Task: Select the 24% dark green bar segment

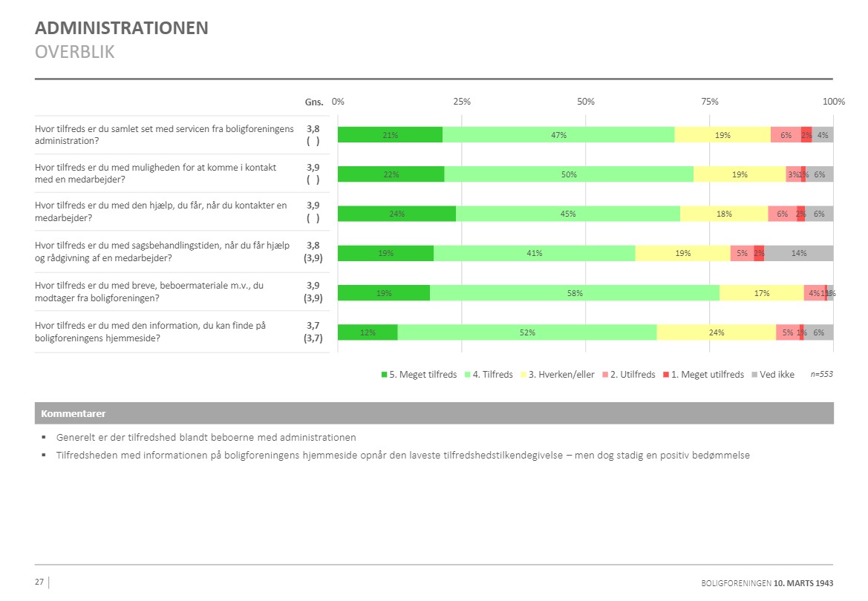Action: click(x=397, y=214)
